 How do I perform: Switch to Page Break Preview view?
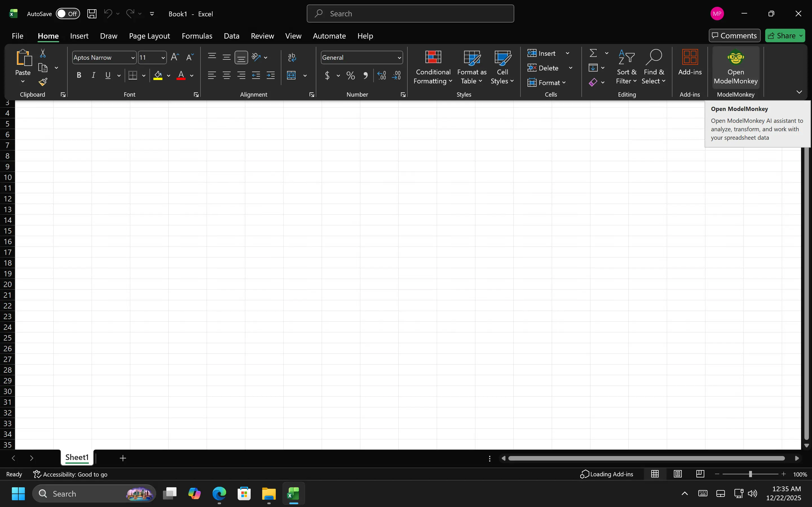[700, 474]
